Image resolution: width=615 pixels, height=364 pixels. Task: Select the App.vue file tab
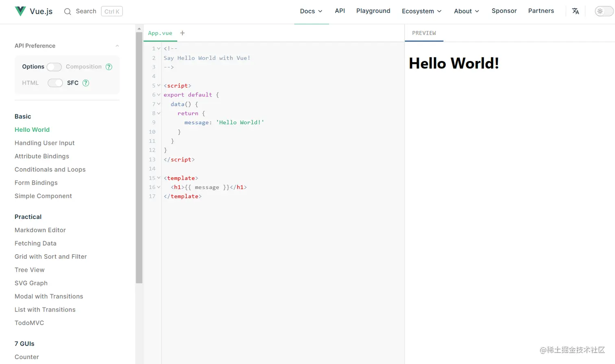click(x=160, y=33)
